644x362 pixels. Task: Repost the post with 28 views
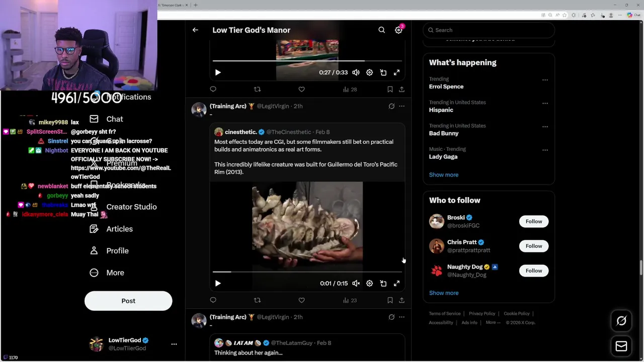tap(257, 89)
